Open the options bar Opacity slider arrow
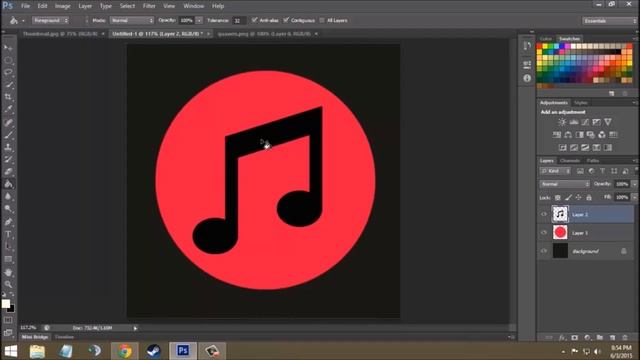 pos(199,20)
